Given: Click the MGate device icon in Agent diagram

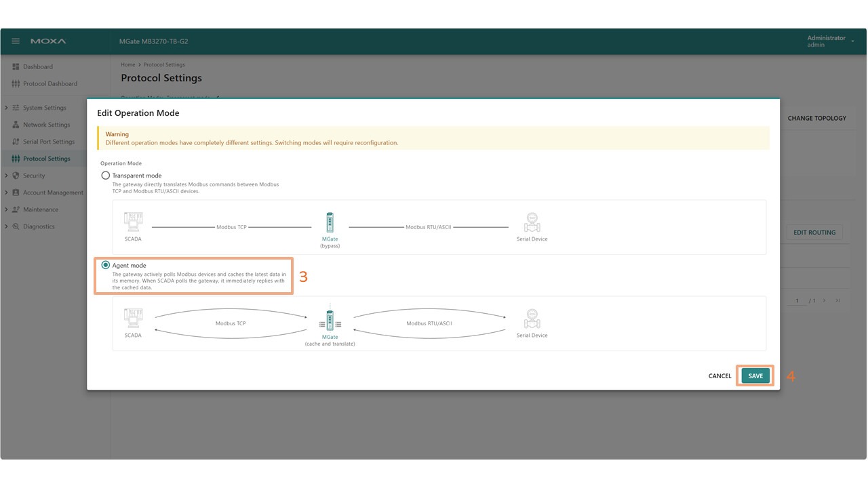Looking at the screenshot, I should (x=330, y=319).
